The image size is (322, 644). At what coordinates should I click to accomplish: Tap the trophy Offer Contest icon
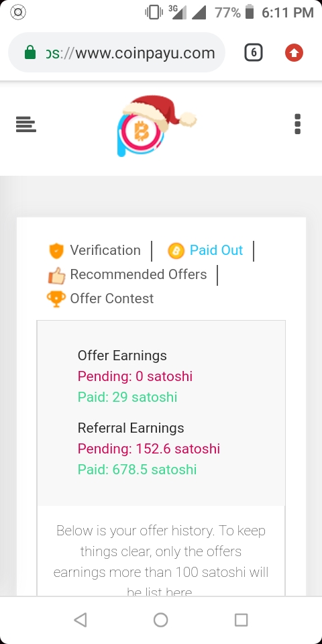56,299
